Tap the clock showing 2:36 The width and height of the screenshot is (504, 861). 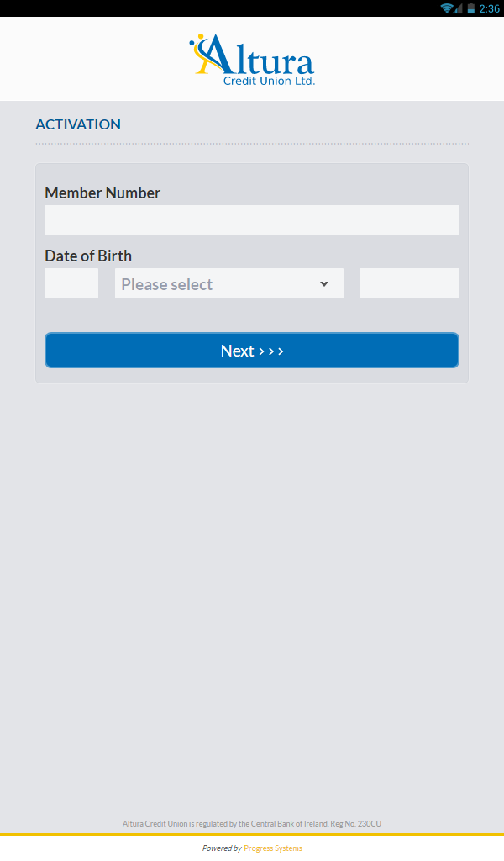pyautogui.click(x=489, y=8)
